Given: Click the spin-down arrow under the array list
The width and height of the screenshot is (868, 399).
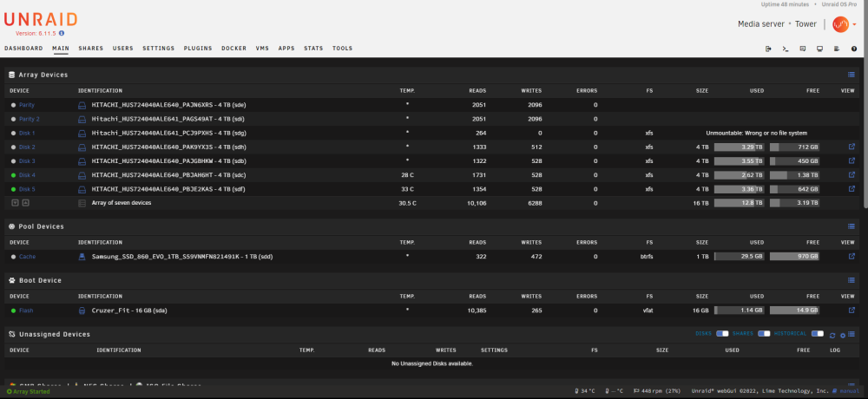Looking at the screenshot, I should (16, 203).
